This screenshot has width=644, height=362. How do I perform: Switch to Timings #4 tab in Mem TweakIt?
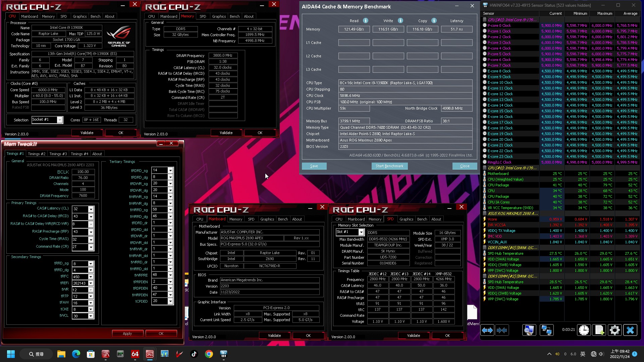tap(79, 154)
